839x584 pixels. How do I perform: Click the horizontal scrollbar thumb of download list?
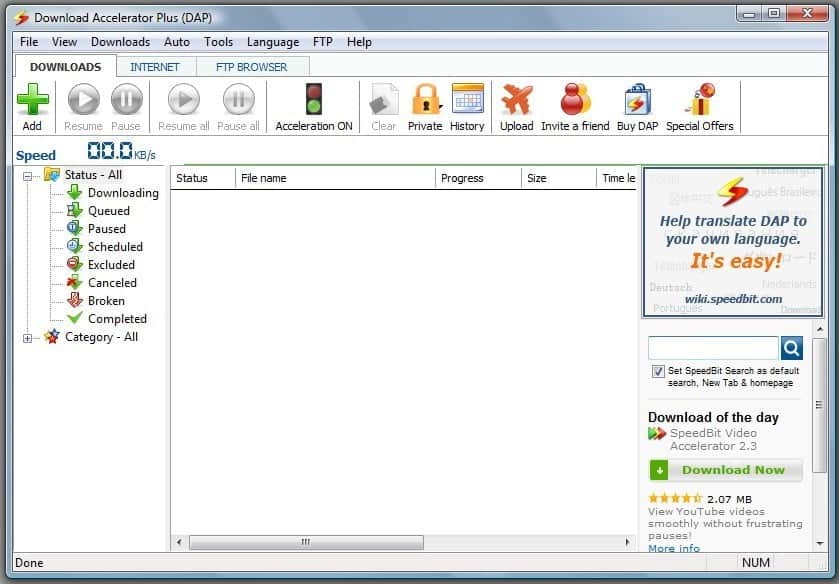pyautogui.click(x=306, y=542)
